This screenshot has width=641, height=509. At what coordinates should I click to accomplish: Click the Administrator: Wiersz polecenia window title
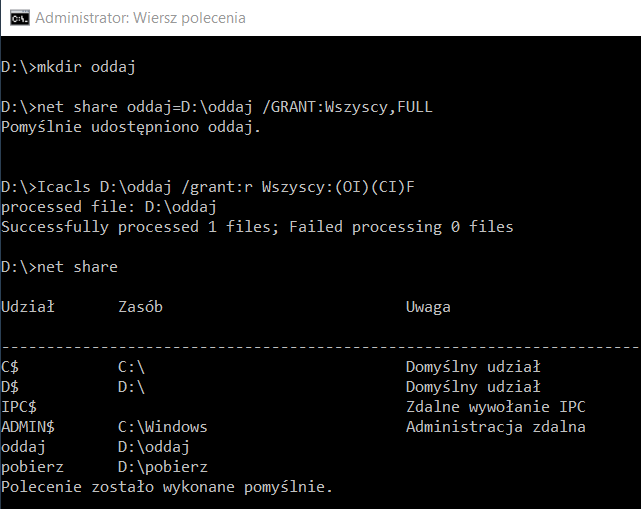140,18
